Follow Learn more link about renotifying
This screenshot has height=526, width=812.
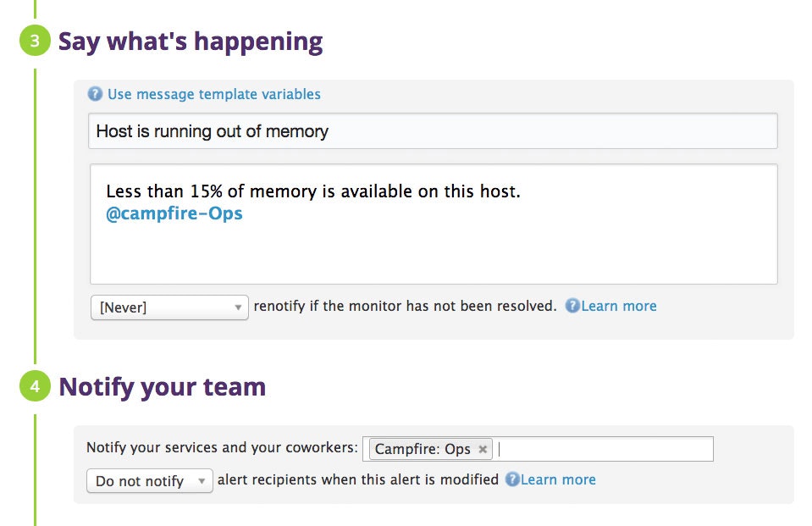click(619, 306)
